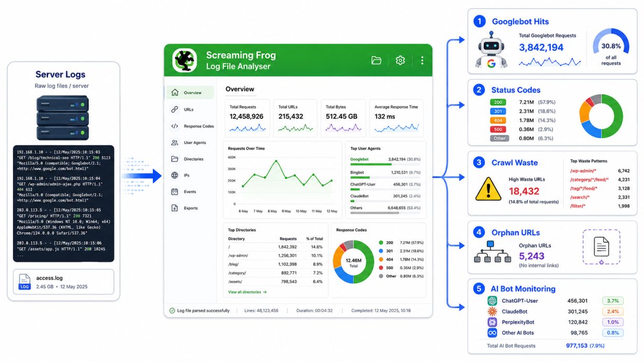Open settings gear in green header
Screen dimensions: 644x362
[x=400, y=61]
